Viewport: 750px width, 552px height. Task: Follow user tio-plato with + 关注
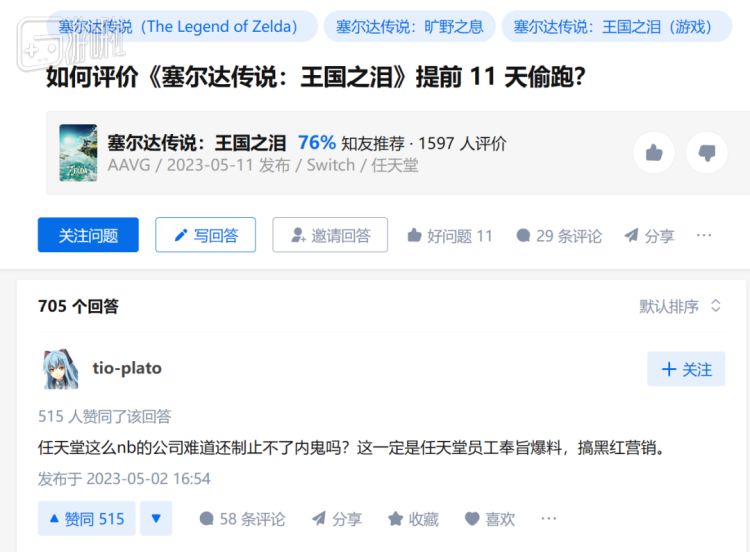(x=686, y=369)
